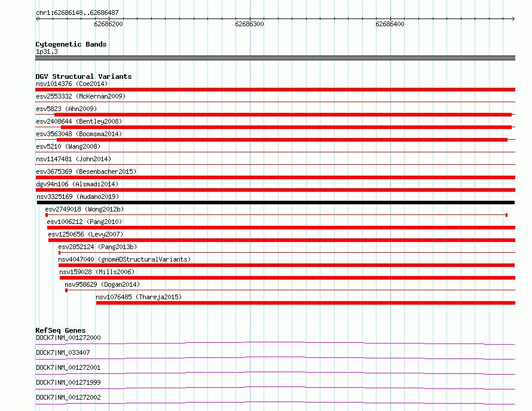Click the ruler's right arrow end
The image size is (532, 411).
coord(513,19)
